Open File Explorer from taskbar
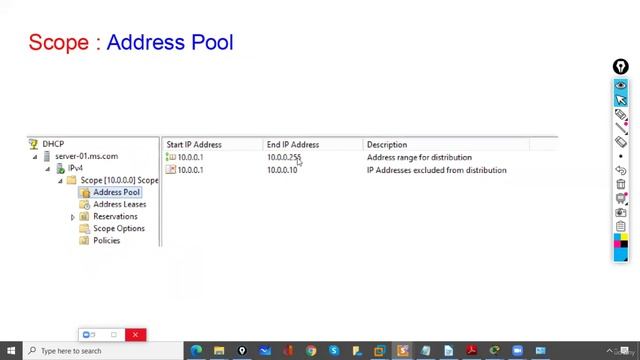The width and height of the screenshot is (640, 360). pos(219,351)
